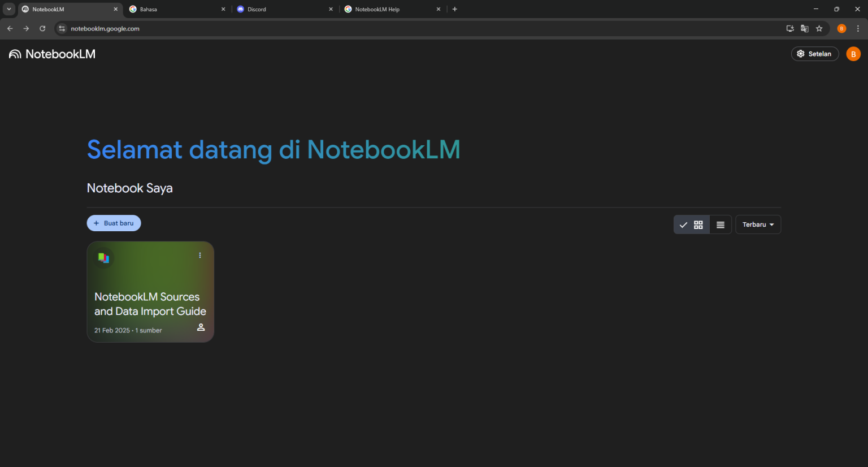
Task: Select the grid view toggle with checkmark
Action: (692, 224)
